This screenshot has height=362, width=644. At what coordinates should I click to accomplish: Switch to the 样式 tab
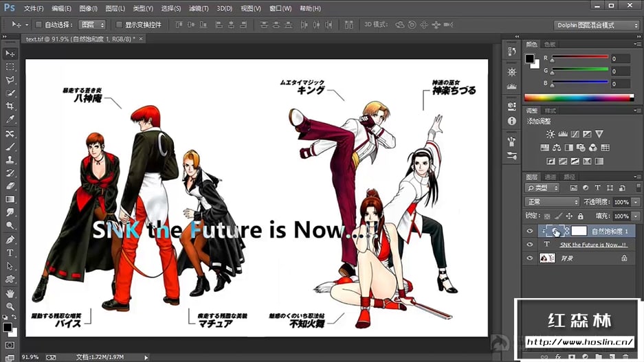click(x=550, y=111)
